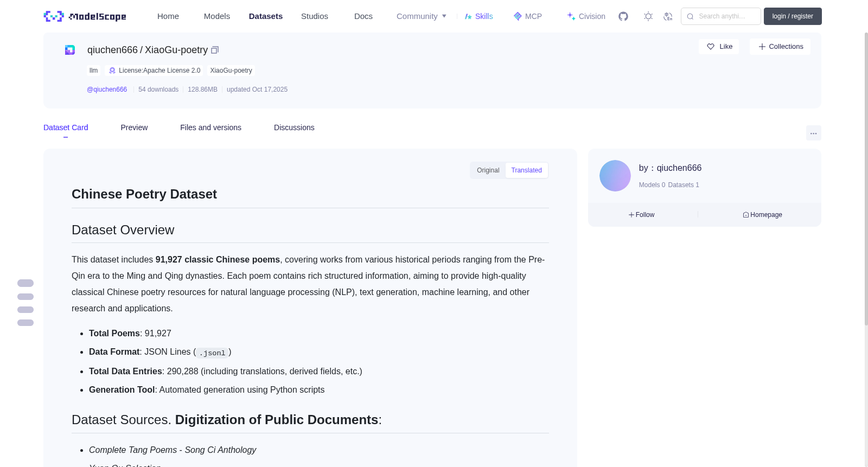Click the Civision sparkle icon

[571, 16]
